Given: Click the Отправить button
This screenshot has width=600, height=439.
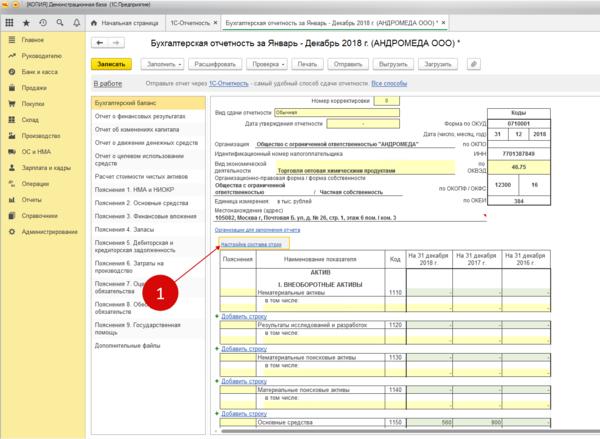Looking at the screenshot, I should click(x=348, y=64).
